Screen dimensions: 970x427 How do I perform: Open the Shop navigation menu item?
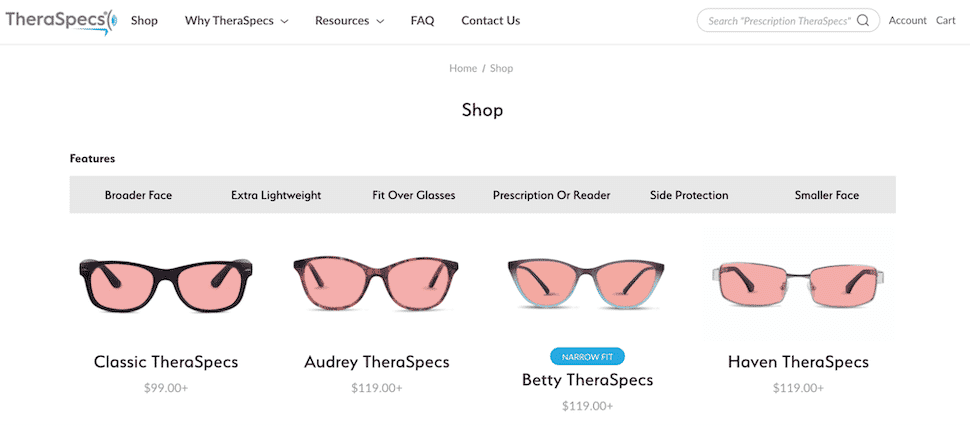tap(144, 21)
